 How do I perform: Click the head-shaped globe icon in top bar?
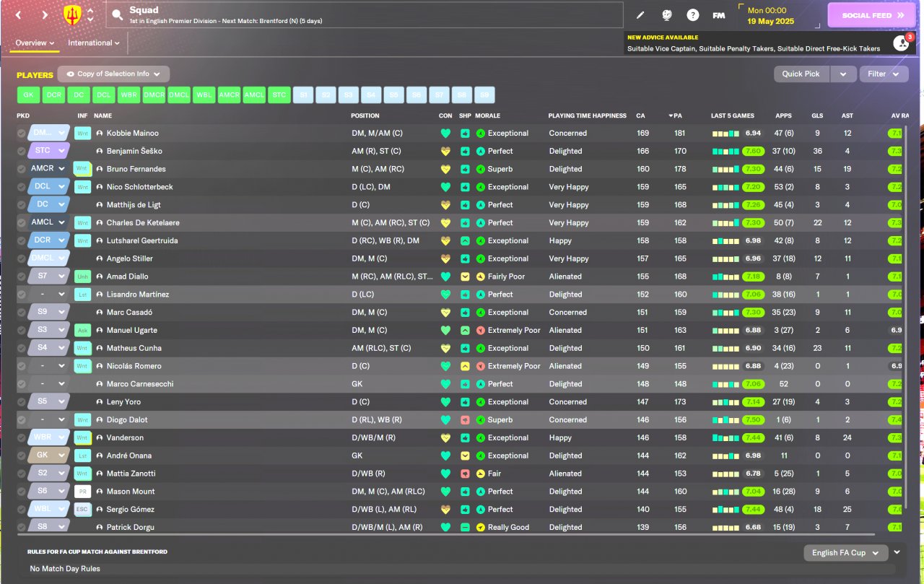(x=666, y=15)
